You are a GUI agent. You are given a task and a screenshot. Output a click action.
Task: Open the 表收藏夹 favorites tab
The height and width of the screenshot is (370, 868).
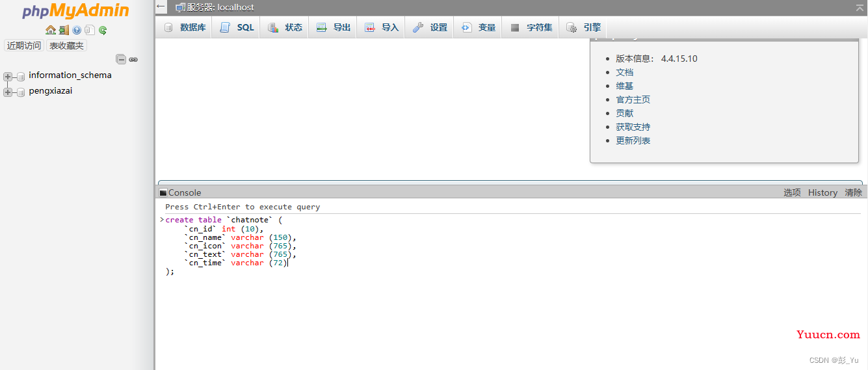(66, 46)
